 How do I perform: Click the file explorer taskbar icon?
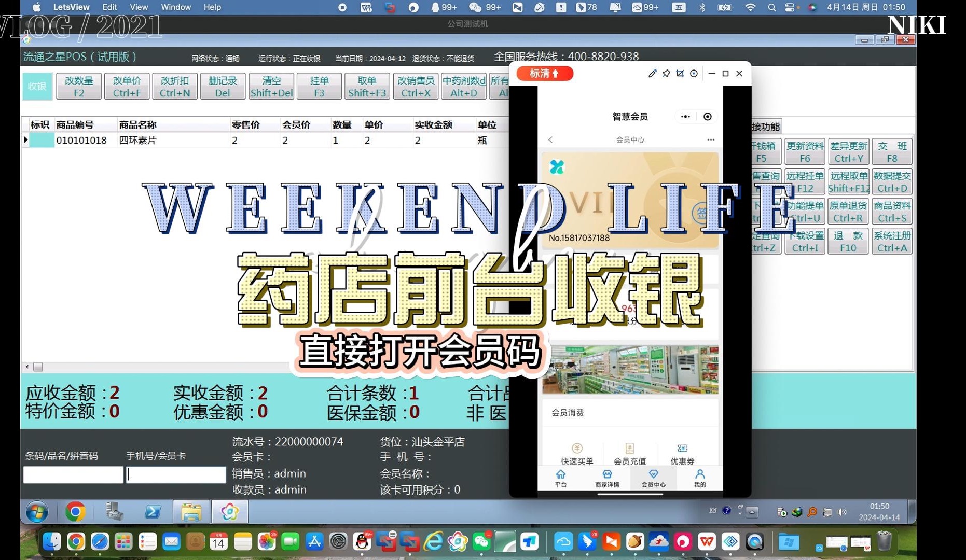pyautogui.click(x=191, y=512)
